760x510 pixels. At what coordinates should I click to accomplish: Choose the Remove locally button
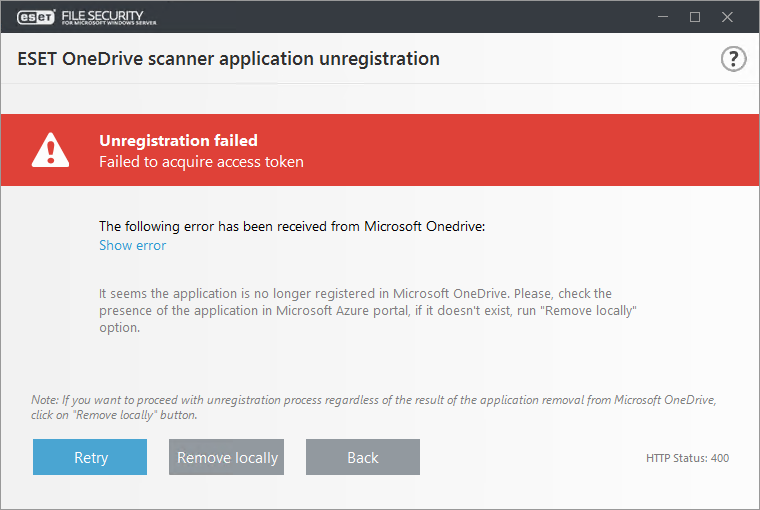pyautogui.click(x=227, y=457)
